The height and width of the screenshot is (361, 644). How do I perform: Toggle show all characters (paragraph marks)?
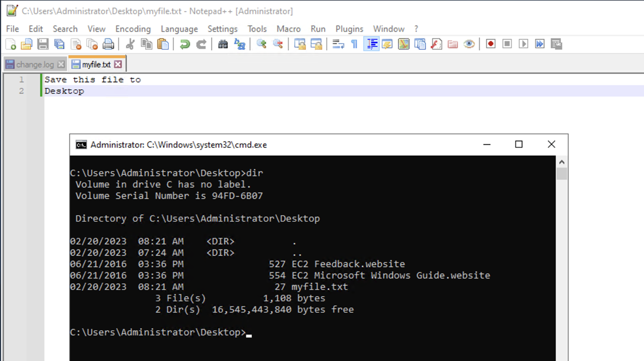(x=355, y=44)
